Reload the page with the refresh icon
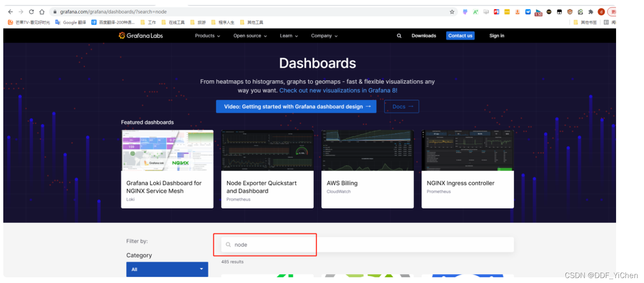Viewport: 644px width, 283px height. point(31,12)
